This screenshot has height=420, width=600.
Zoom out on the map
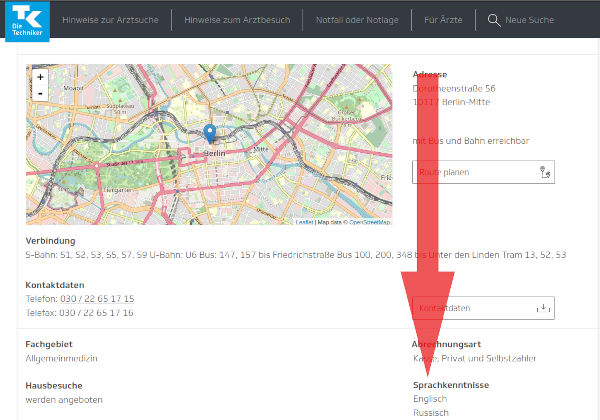click(40, 93)
